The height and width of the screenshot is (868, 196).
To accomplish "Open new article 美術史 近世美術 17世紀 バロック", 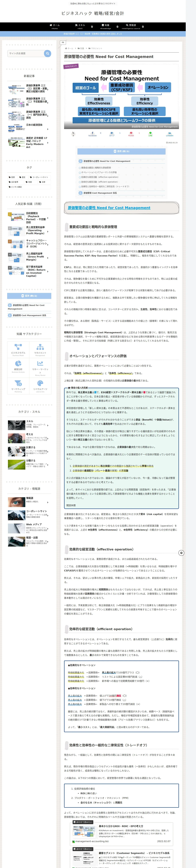I will point(29,142).
